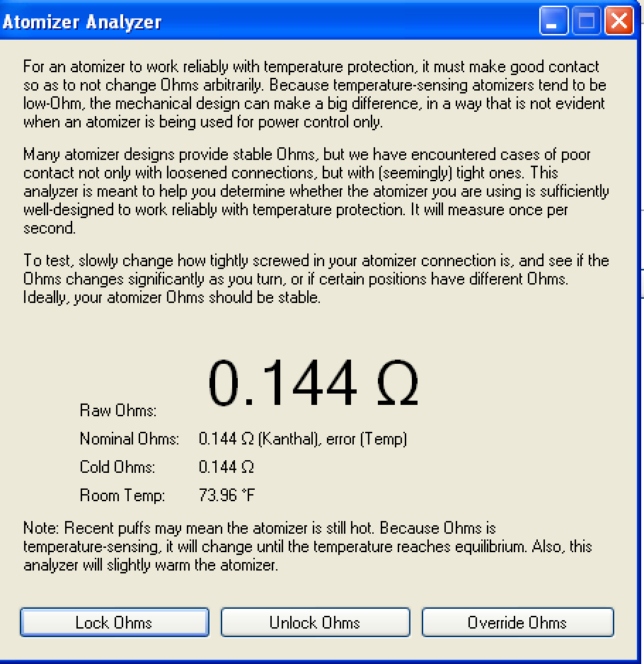Click the Atomizer Analyzer title bar text
The height and width of the screenshot is (664, 644).
coord(82,22)
